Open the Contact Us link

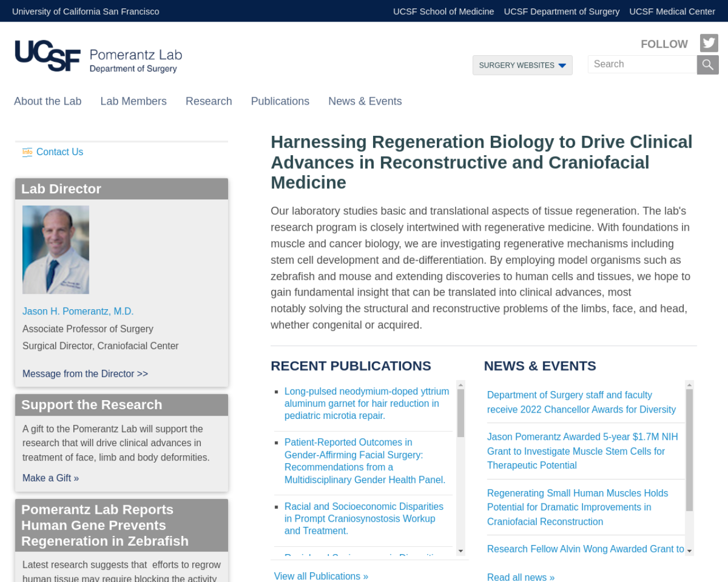[60, 152]
